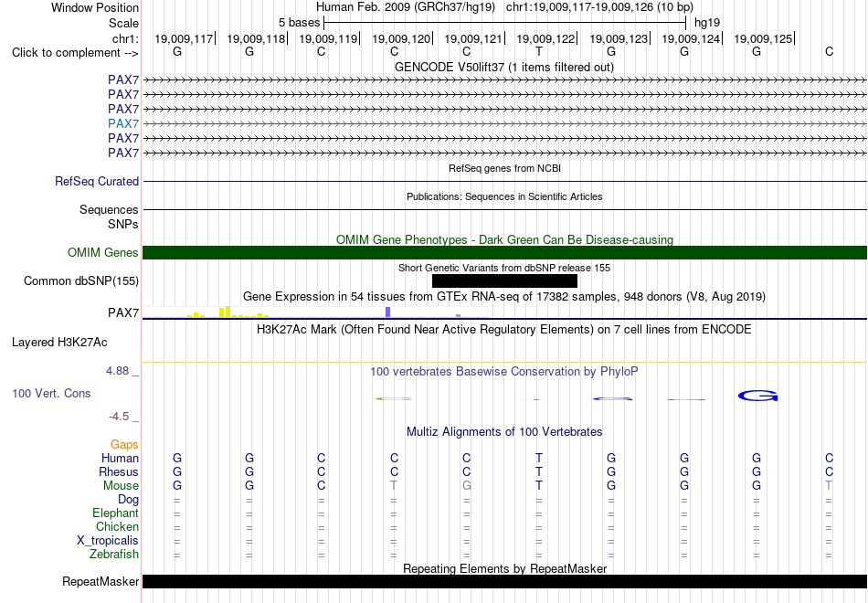The height and width of the screenshot is (603, 868).
Task: Select the RepeatMasker track label
Action: (101, 581)
